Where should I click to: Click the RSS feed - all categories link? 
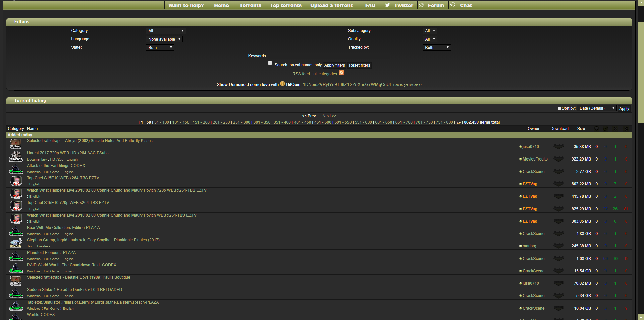pyautogui.click(x=315, y=74)
